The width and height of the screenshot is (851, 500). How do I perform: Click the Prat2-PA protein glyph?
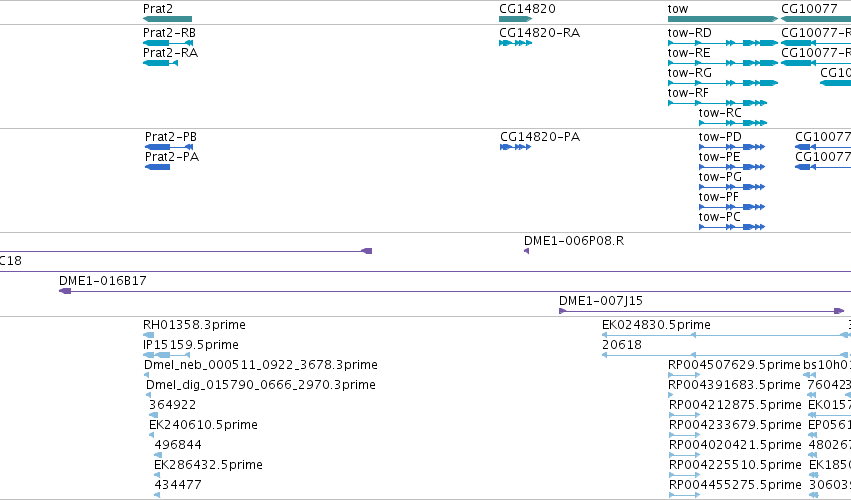pyautogui.click(x=157, y=167)
